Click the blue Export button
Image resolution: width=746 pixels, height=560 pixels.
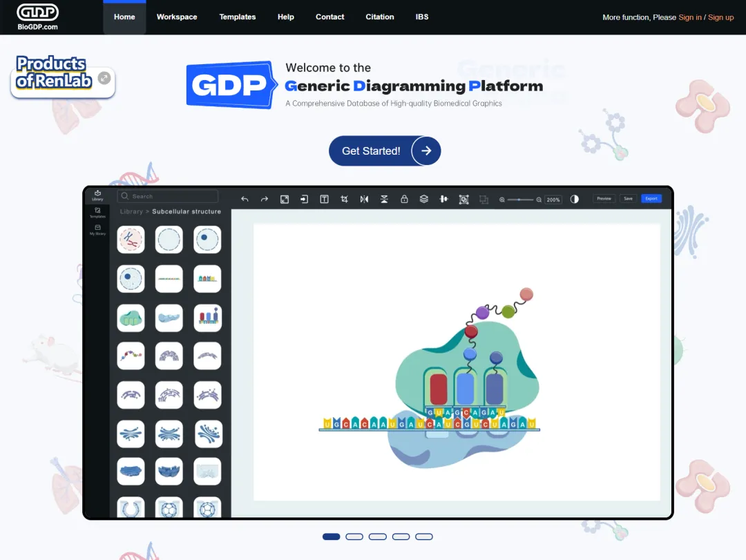coord(651,198)
